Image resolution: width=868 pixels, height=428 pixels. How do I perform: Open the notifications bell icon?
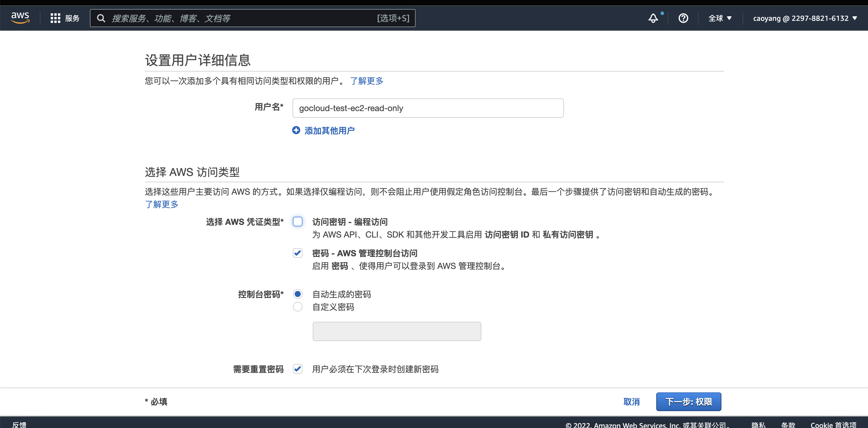[x=653, y=18]
